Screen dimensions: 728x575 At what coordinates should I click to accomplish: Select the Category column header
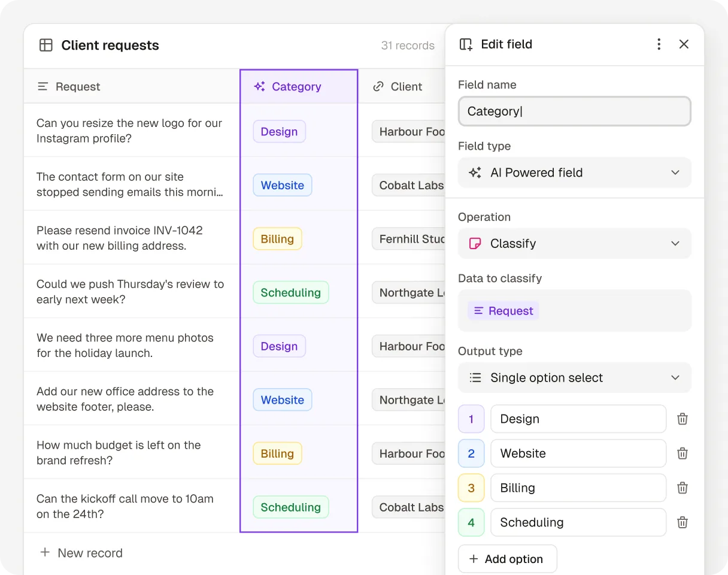299,86
